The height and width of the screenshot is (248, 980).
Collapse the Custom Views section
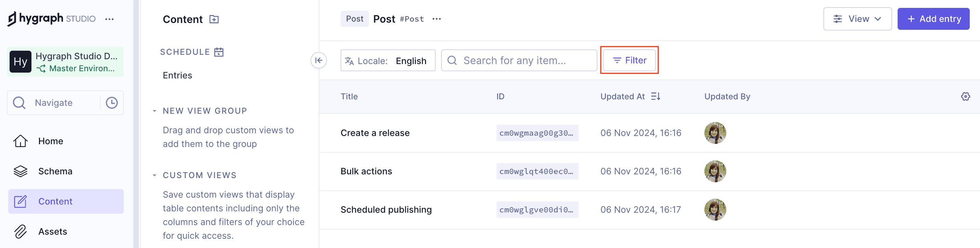155,175
